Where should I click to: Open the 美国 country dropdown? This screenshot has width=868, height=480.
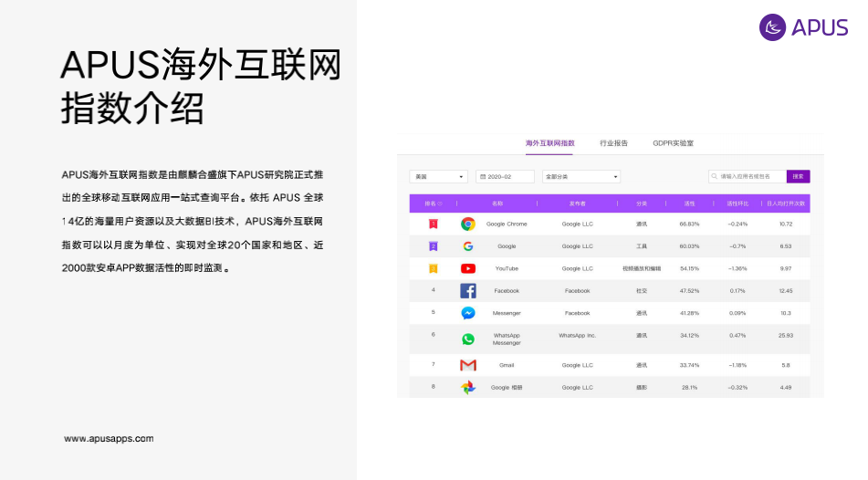[438, 177]
